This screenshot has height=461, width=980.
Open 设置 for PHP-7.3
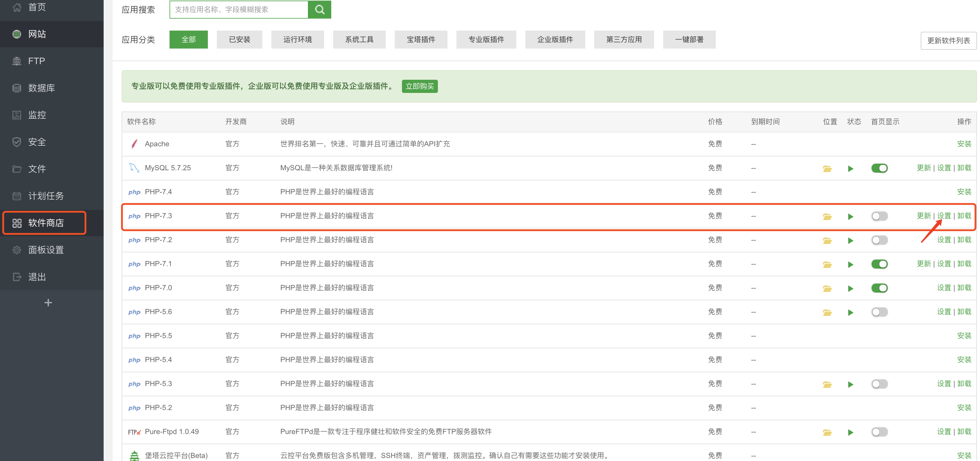pos(944,216)
